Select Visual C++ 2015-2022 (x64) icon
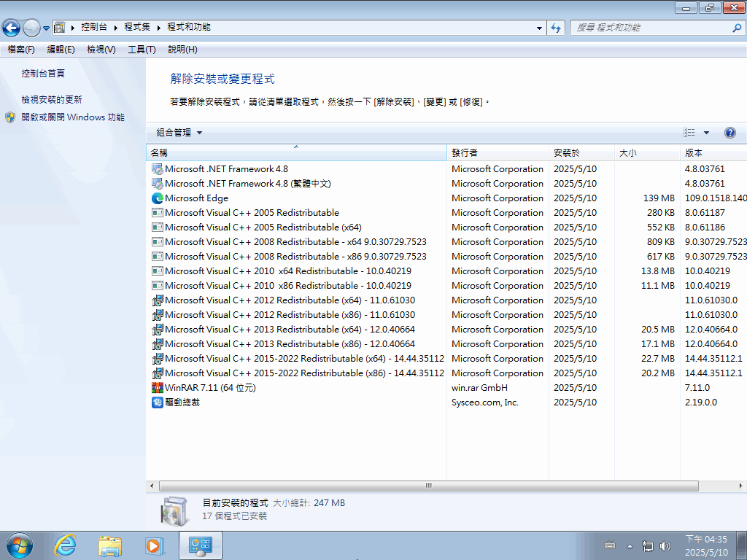Screen dimensions: 747x560 (x=158, y=359)
